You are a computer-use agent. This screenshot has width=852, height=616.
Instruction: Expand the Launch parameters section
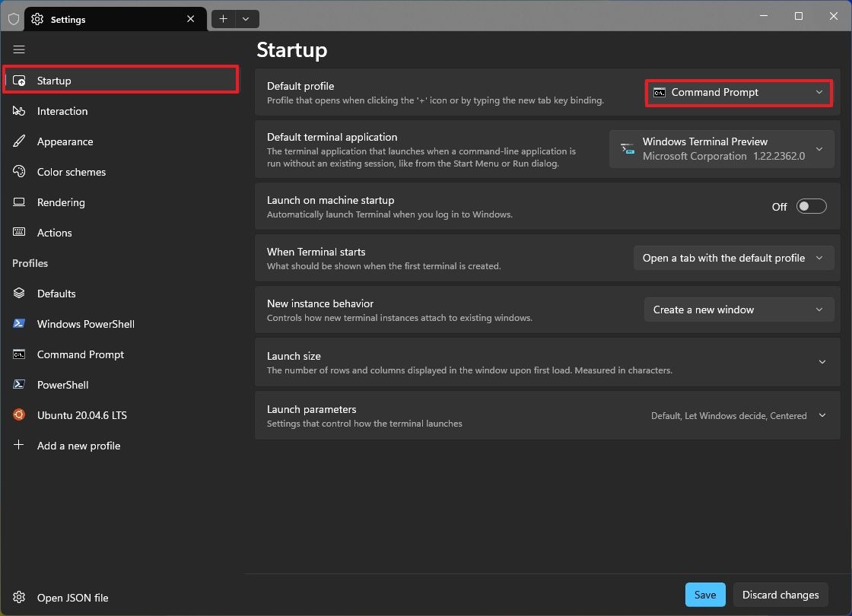point(822,415)
